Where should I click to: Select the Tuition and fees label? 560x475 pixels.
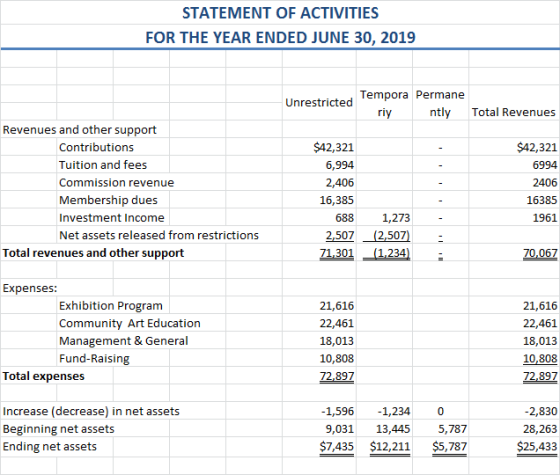(x=103, y=165)
